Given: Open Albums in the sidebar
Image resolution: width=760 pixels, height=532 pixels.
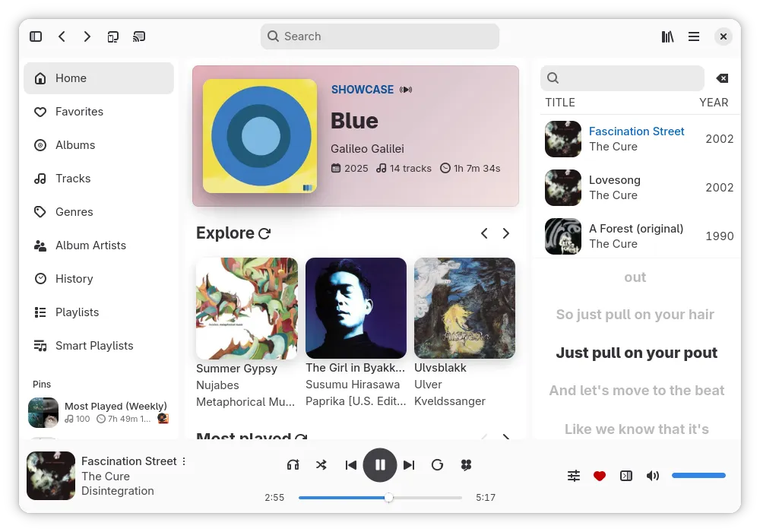Looking at the screenshot, I should (x=99, y=145).
